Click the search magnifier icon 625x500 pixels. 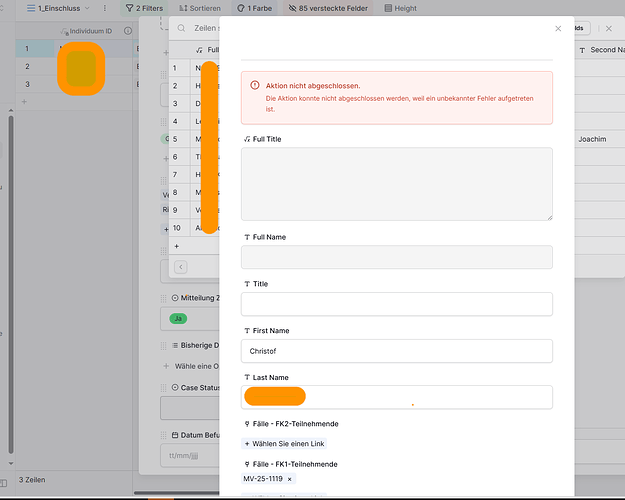(x=181, y=28)
